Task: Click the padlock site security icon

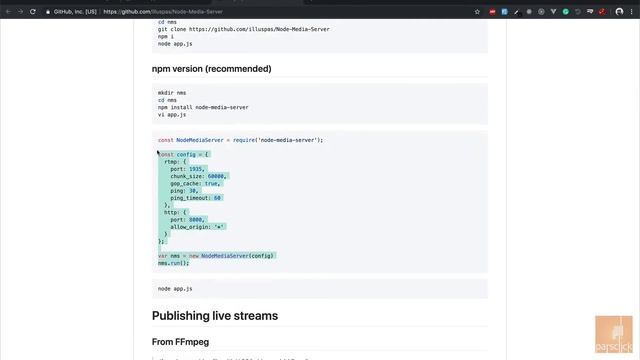Action: point(48,12)
